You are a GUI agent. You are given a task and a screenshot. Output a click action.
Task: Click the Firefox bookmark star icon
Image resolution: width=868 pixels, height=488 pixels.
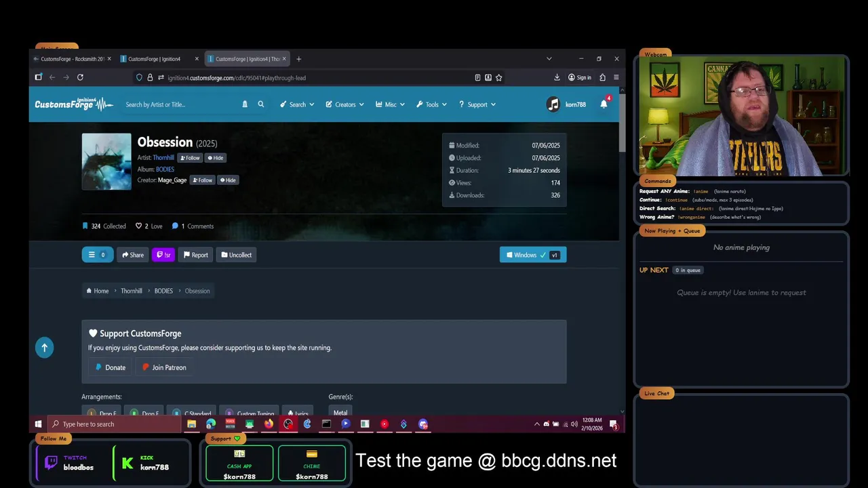498,77
